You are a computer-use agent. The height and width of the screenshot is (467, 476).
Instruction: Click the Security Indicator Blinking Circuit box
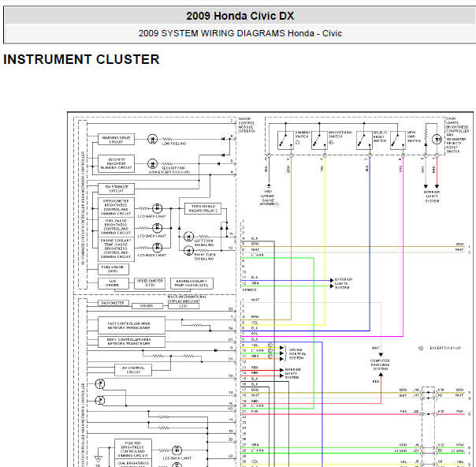(117, 163)
